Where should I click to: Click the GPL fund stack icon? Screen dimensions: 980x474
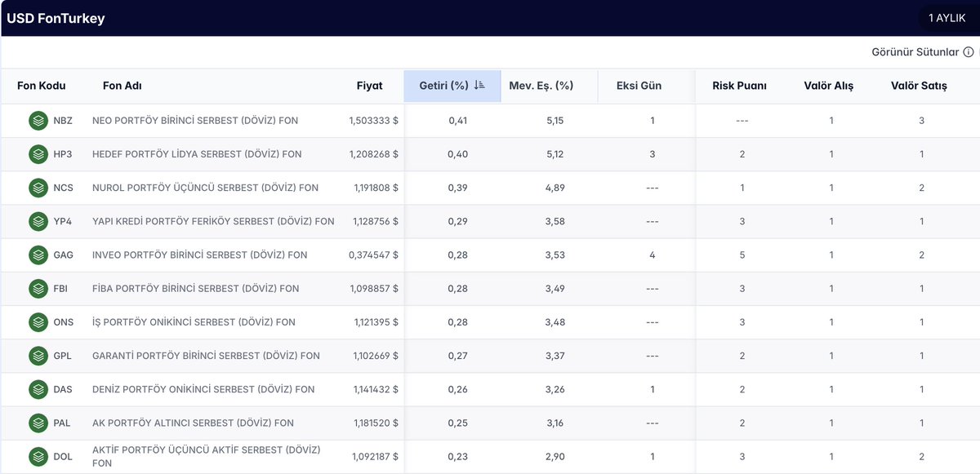38,356
